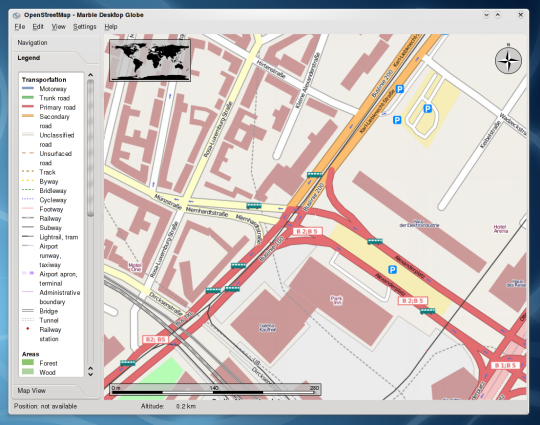Click the Haus der Elektroindustrie label
540x425 pixels.
click(x=419, y=223)
